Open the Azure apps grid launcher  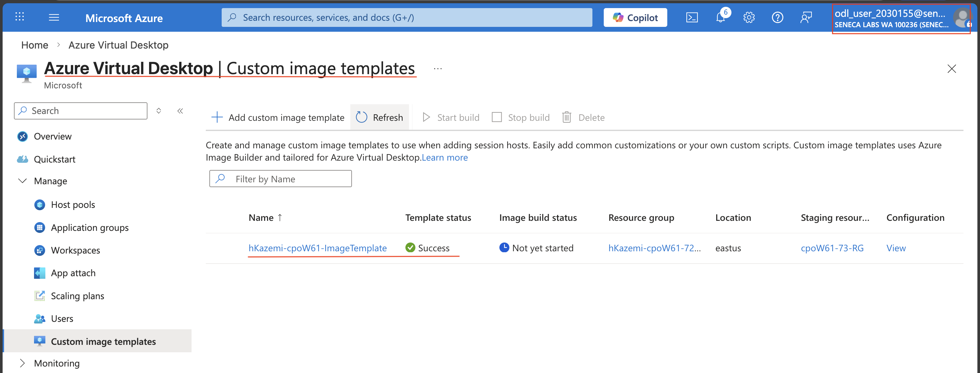19,17
